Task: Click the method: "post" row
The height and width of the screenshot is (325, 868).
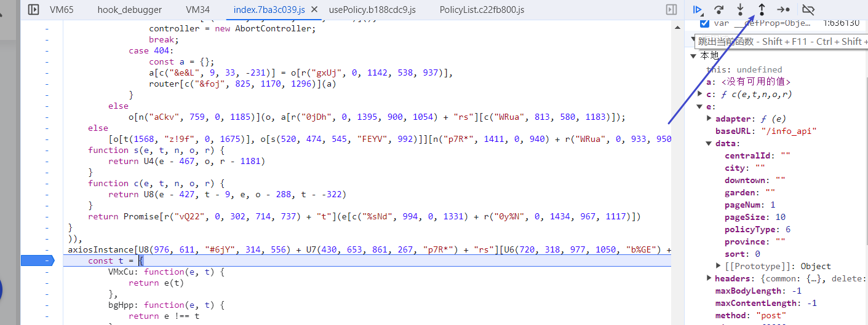Action: click(x=749, y=315)
